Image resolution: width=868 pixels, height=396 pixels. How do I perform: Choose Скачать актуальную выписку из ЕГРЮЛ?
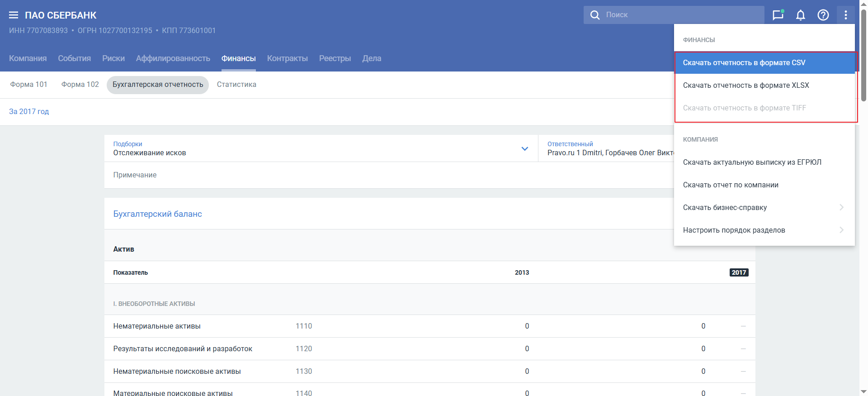coord(752,162)
